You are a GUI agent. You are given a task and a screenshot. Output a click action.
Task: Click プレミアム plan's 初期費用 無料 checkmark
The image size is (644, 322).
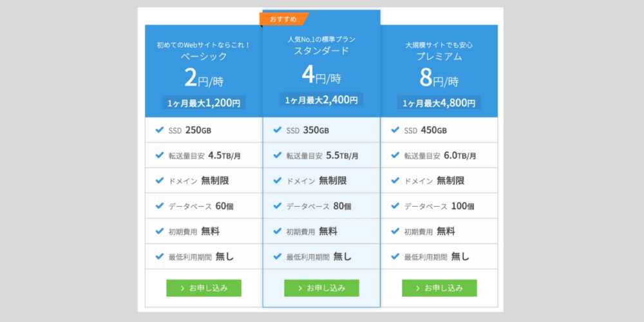tap(395, 231)
